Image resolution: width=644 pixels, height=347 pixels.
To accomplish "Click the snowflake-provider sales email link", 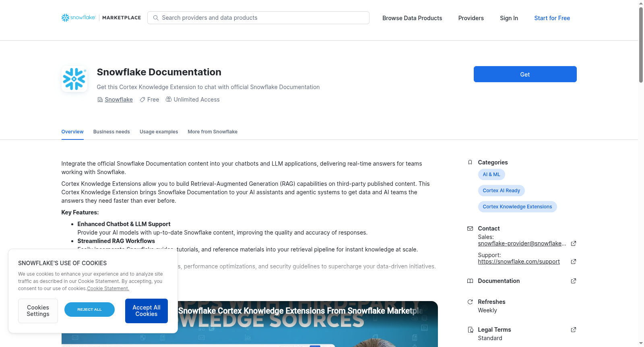I will coord(522,243).
